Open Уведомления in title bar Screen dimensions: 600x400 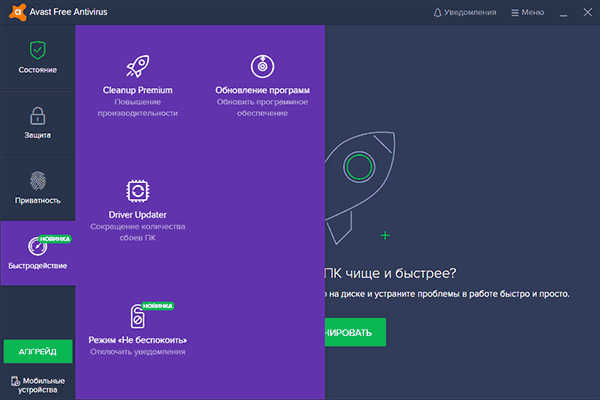tap(470, 12)
